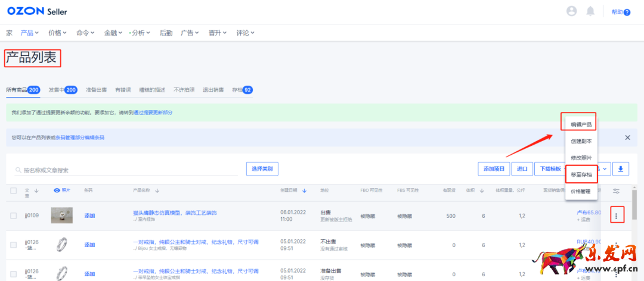This screenshot has height=281, width=644.
Task: Choose 编辑产品 from the context menu
Action: click(x=581, y=124)
